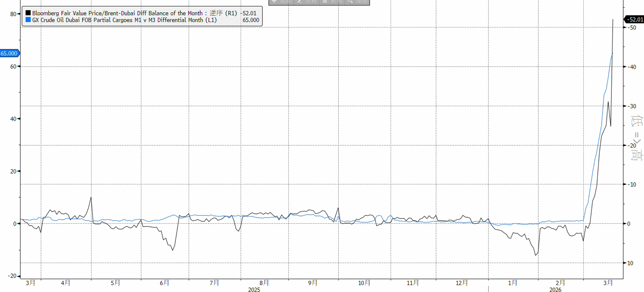Image resolution: width=644 pixels, height=292 pixels.
Task: Click the 0 tick on the left axis
Action: click(x=15, y=224)
